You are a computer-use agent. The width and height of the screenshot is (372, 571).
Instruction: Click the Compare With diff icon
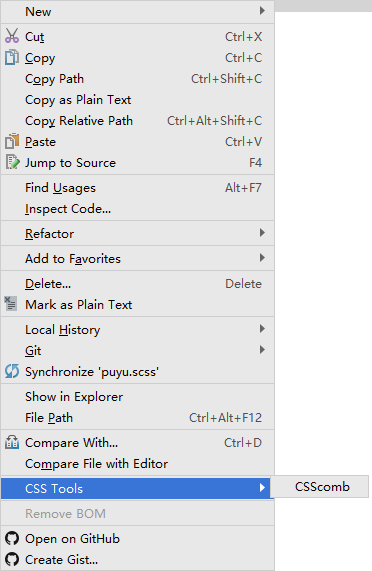click(12, 442)
